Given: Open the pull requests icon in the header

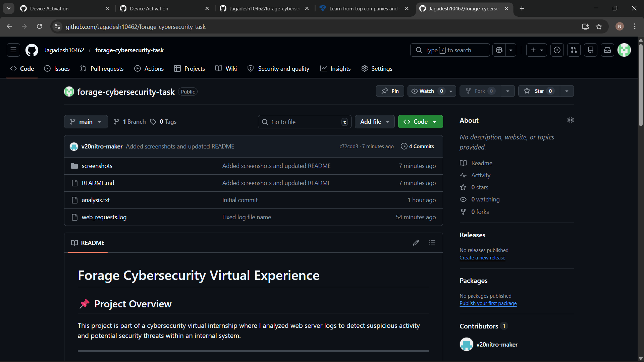Looking at the screenshot, I should tap(574, 50).
